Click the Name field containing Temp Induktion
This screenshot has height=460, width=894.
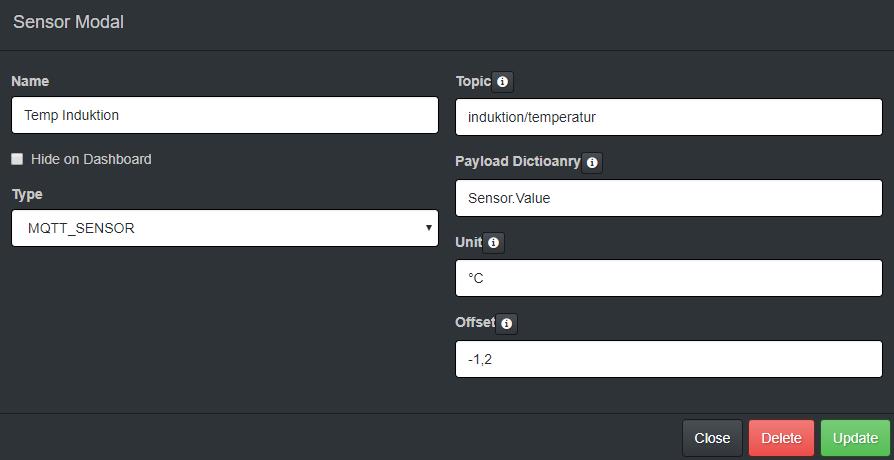[x=225, y=115]
